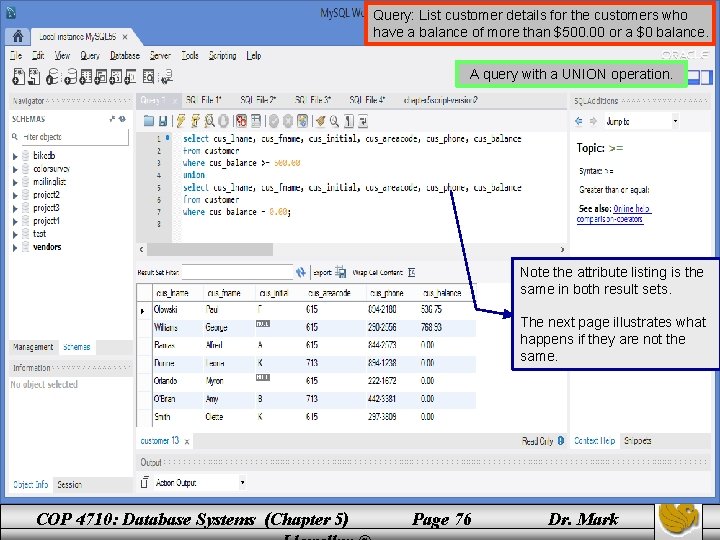Open the Query menu
The height and width of the screenshot is (540, 720).
(90, 56)
